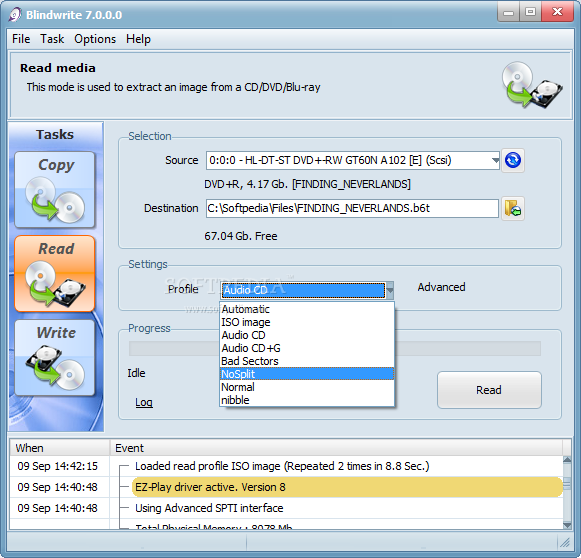Open the Options menu

95,39
